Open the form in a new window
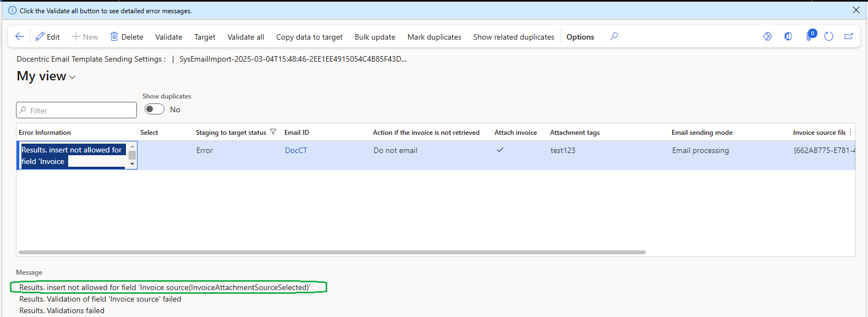 click(849, 36)
